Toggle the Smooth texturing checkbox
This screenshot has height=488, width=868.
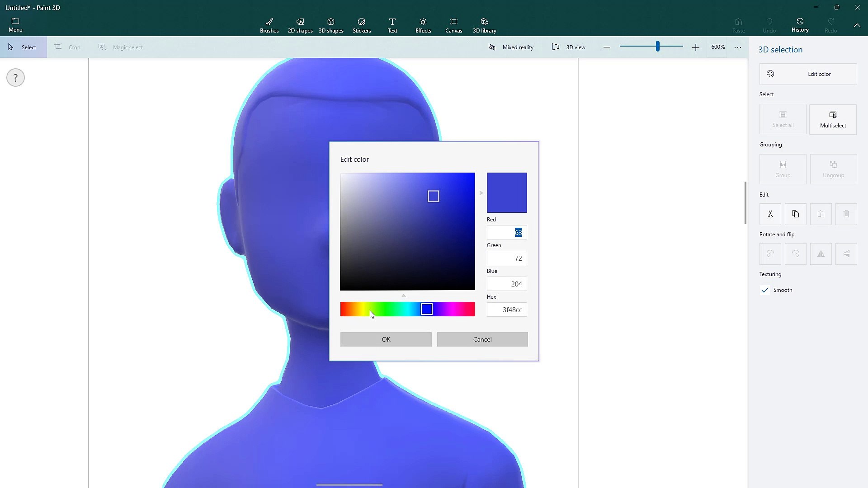[765, 290]
